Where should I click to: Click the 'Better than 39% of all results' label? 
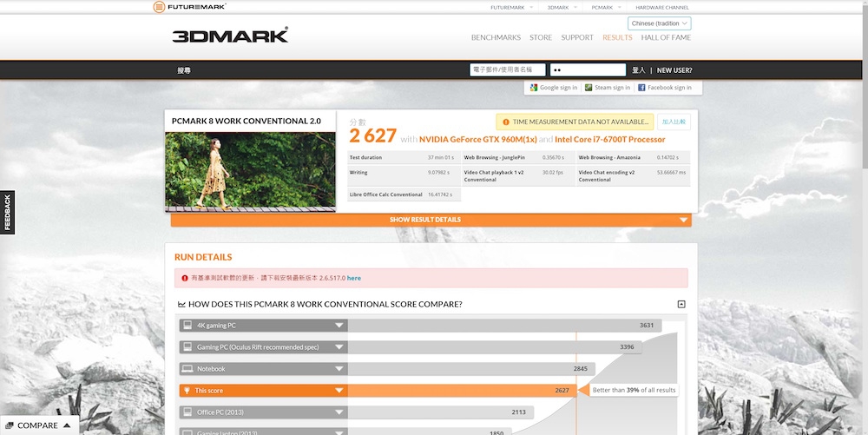[634, 390]
